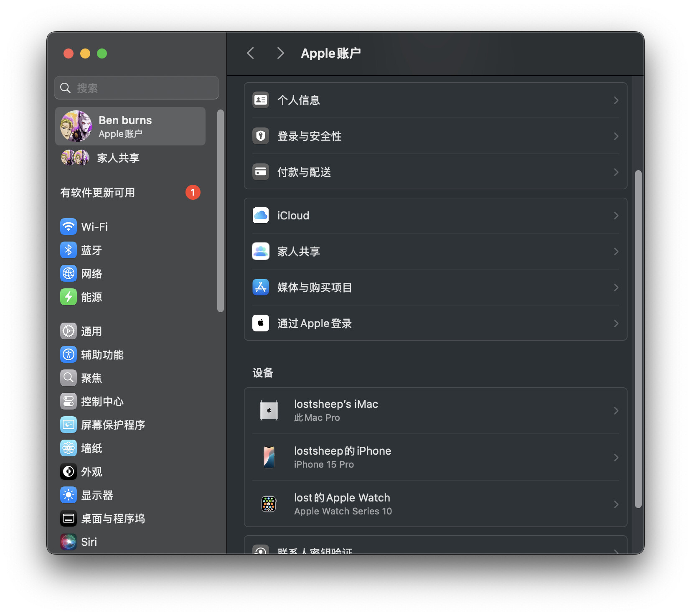Click the 网络 globe icon

[x=69, y=274]
